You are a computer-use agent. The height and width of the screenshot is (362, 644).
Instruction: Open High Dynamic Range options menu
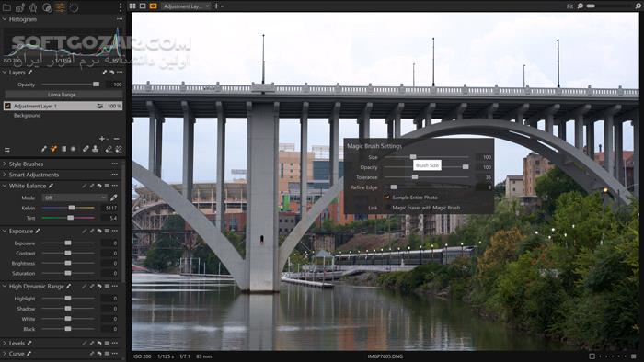115,286
